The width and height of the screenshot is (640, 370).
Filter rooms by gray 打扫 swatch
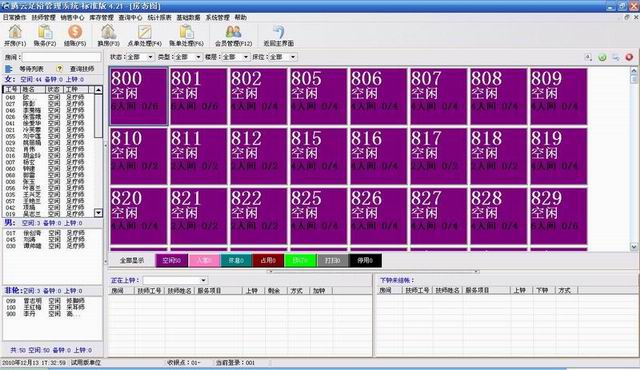(333, 260)
